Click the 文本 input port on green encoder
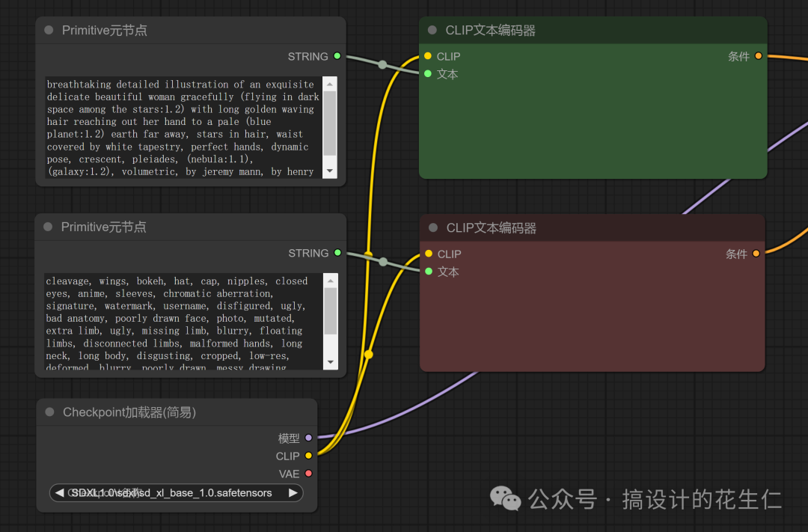This screenshot has width=808, height=532. 428,74
